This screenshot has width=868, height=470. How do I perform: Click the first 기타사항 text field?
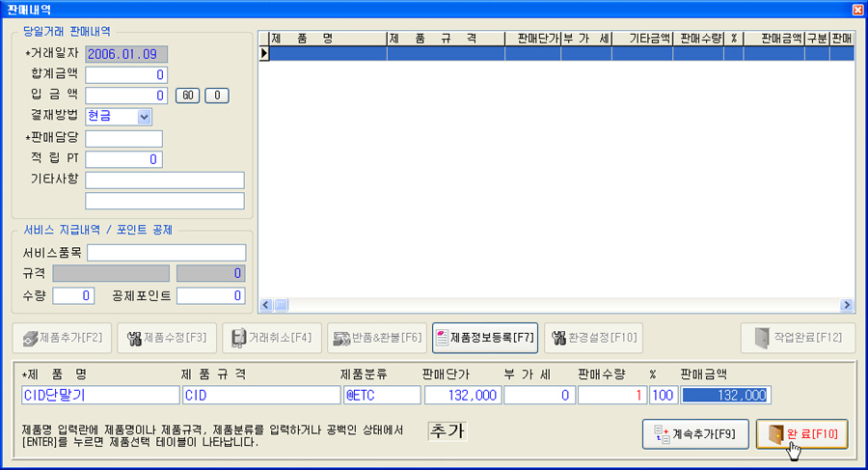(x=165, y=180)
